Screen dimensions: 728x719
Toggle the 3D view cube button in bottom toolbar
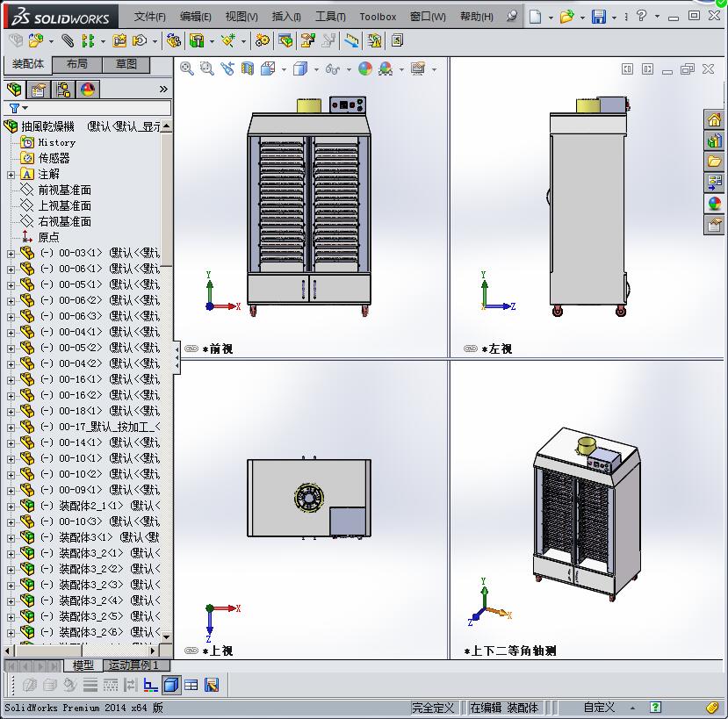click(x=171, y=685)
